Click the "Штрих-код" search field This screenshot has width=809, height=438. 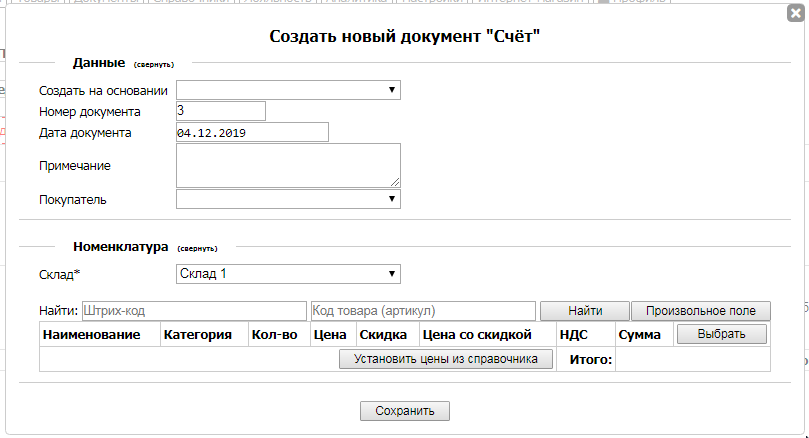pos(194,311)
